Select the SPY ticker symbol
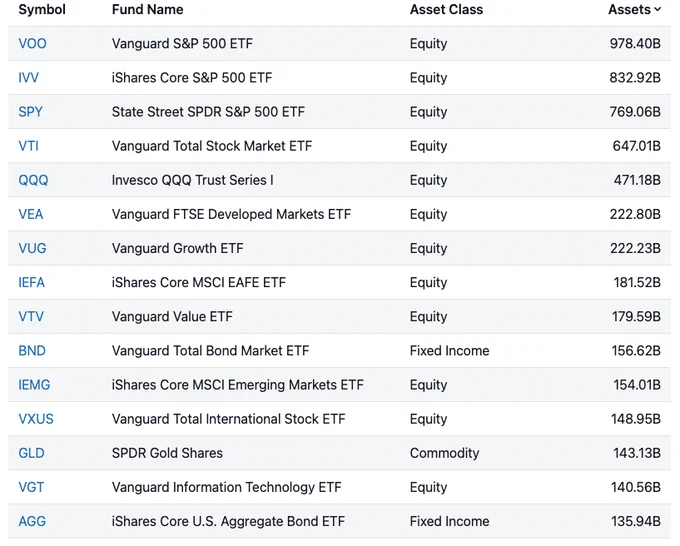This screenshot has height=546, width=680. [x=30, y=112]
